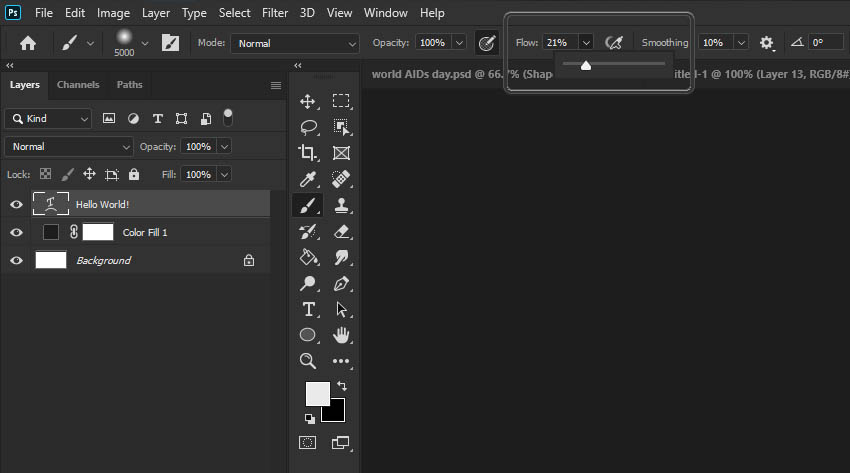This screenshot has width=850, height=473.
Task: Click the Flow slider handle
Action: 585,66
